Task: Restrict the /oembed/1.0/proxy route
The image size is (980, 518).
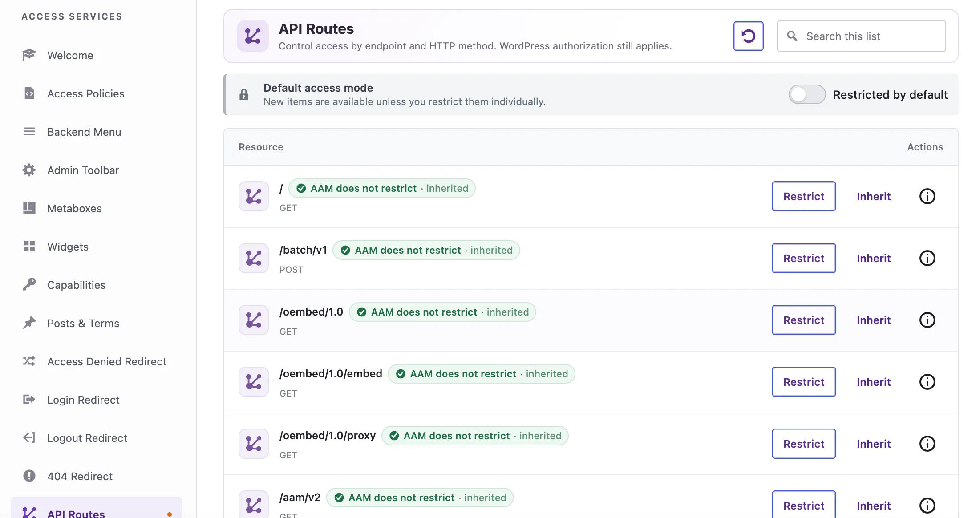Action: tap(804, 444)
